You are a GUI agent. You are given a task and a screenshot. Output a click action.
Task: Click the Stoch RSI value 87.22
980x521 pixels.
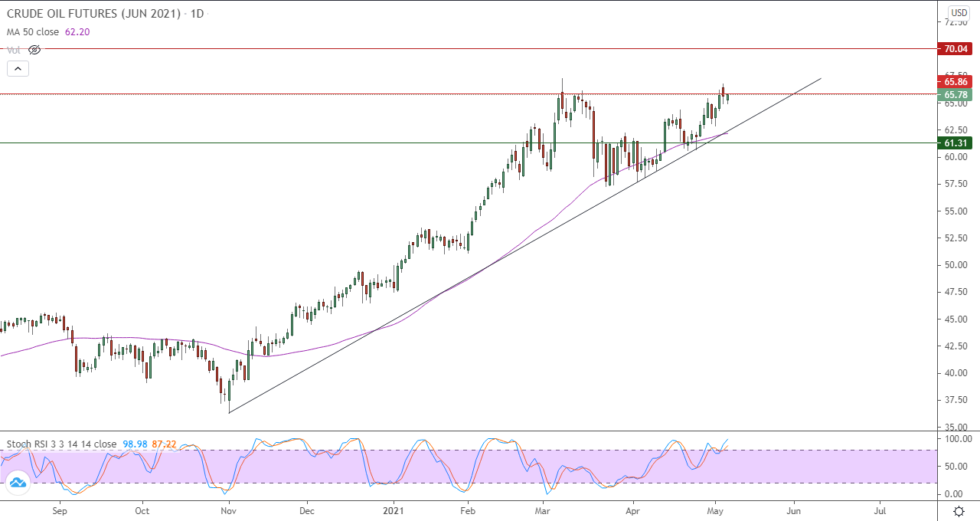click(x=165, y=444)
